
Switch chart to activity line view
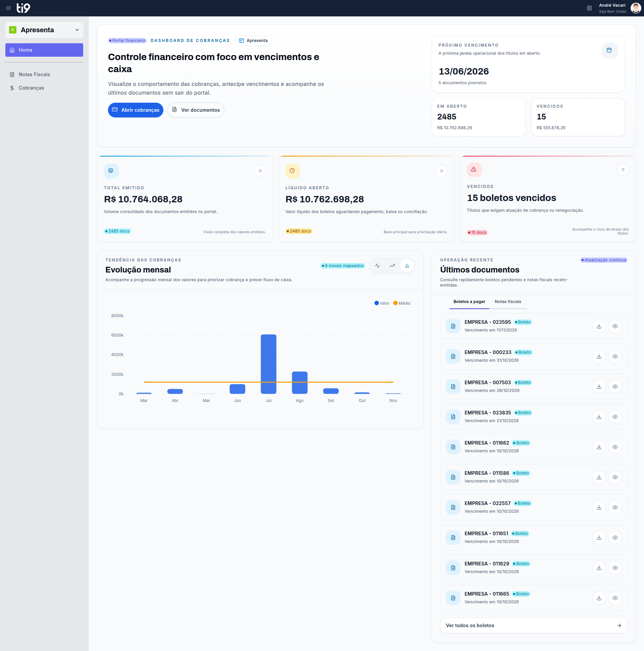[x=377, y=266]
